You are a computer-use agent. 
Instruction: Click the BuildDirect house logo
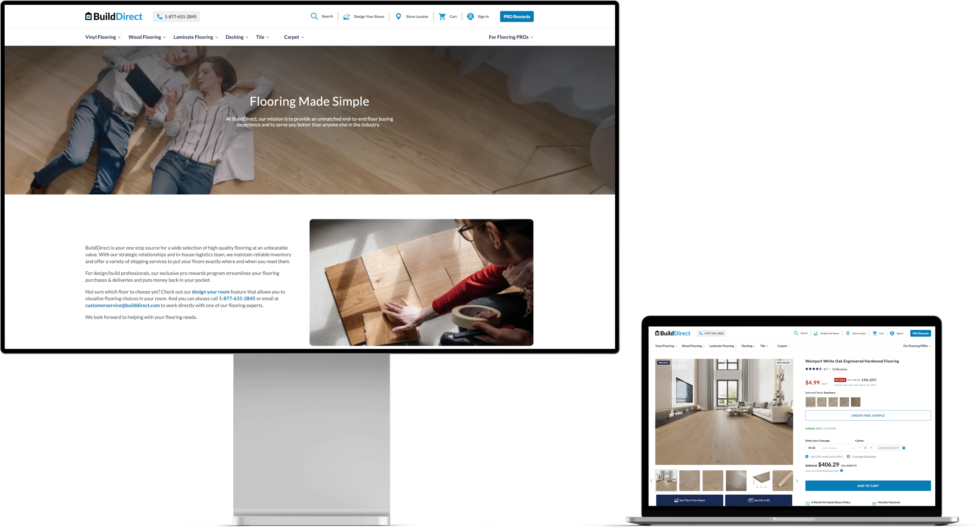[88, 16]
